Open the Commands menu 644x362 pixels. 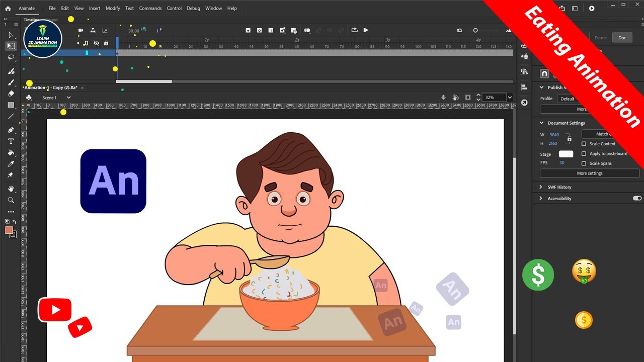[150, 8]
